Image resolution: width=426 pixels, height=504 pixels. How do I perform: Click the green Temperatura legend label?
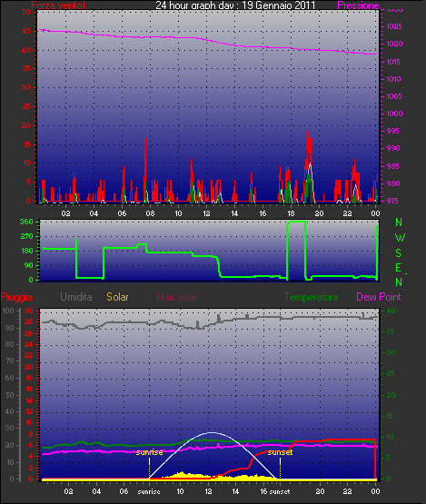311,297
